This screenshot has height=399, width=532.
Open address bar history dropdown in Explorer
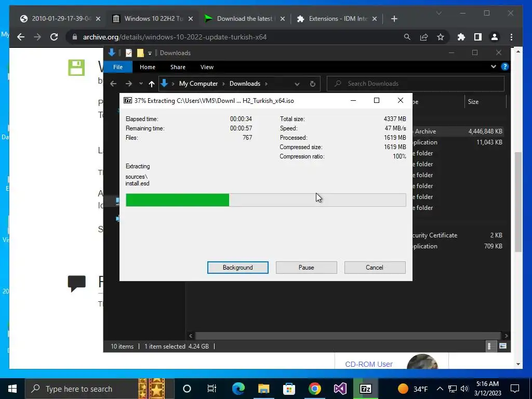[297, 84]
